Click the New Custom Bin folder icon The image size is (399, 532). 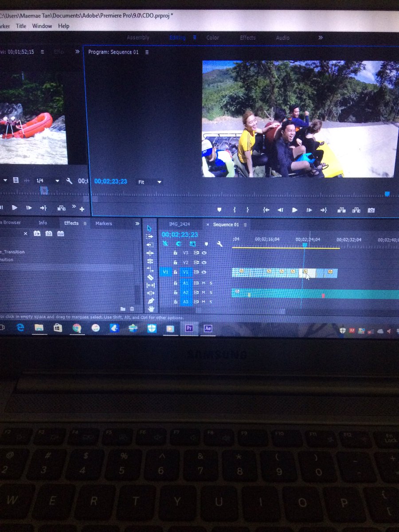coord(123,309)
